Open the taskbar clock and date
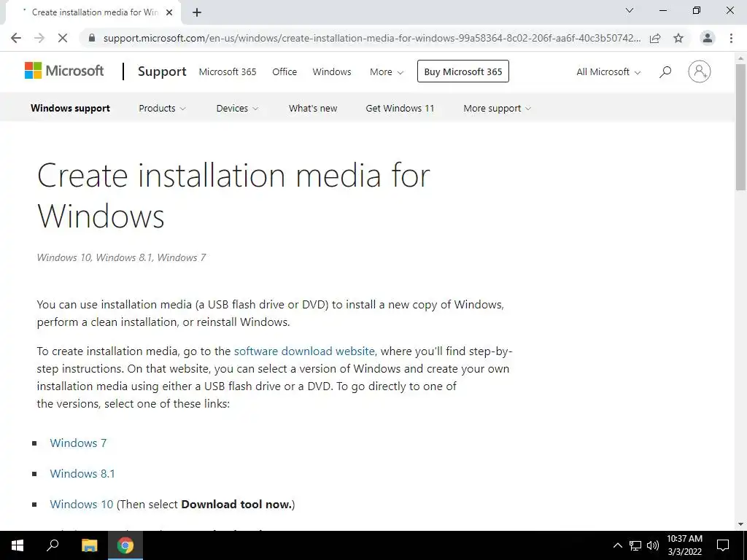This screenshot has width=747, height=560. (684, 545)
